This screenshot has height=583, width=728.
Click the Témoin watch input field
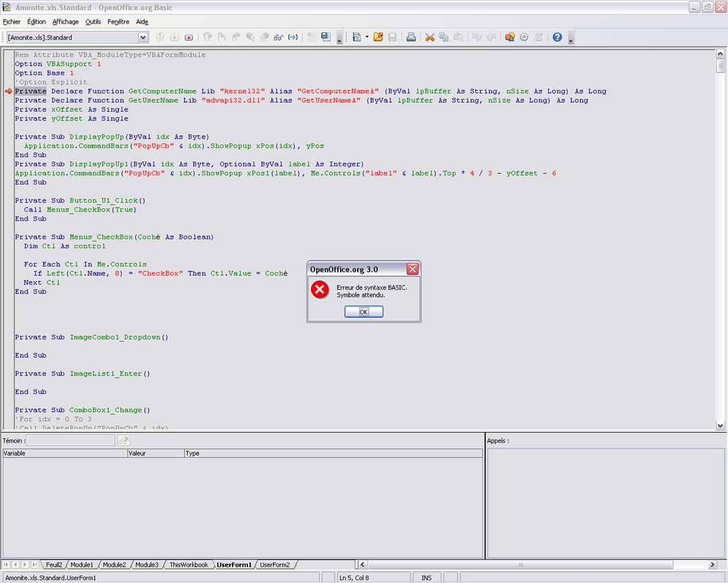71,440
